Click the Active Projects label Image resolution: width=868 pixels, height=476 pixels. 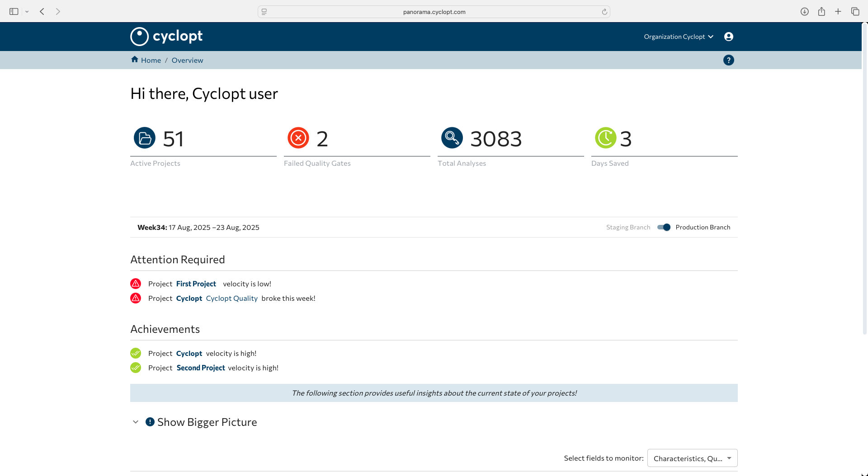point(155,163)
